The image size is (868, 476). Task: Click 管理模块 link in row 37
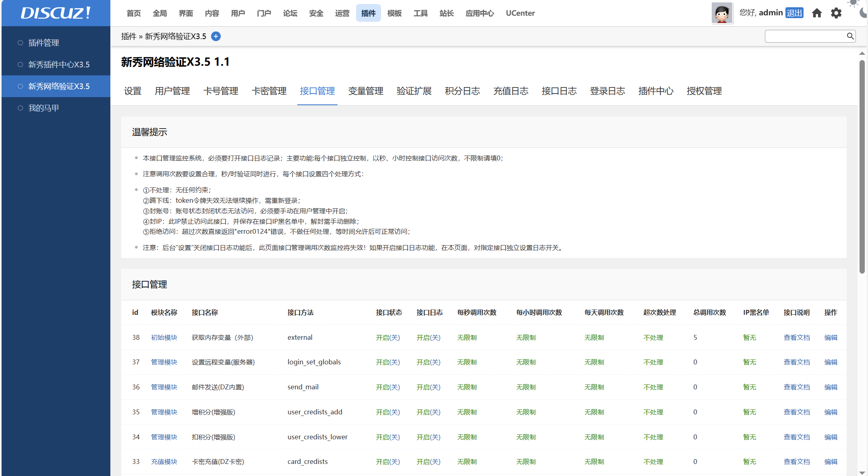tap(164, 362)
